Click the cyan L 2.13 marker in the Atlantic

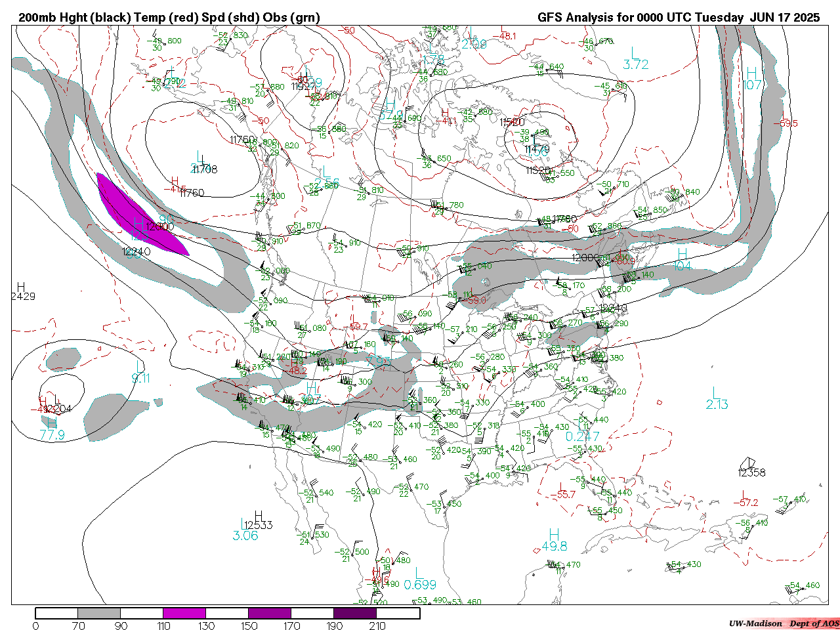717,399
